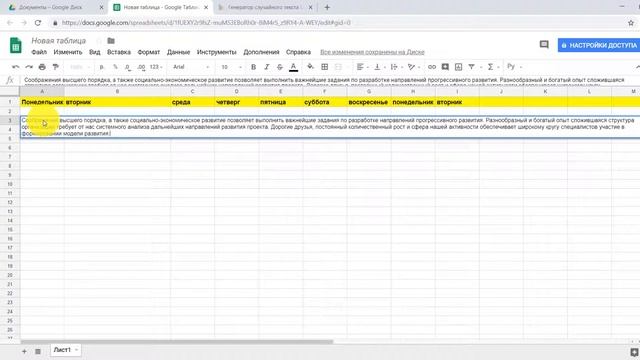
Task: Open the cell borders tool
Action: click(324, 67)
